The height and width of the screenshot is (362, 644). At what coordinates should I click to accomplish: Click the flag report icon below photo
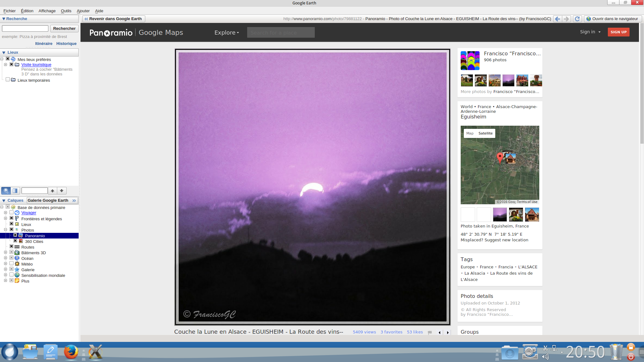pos(430,332)
